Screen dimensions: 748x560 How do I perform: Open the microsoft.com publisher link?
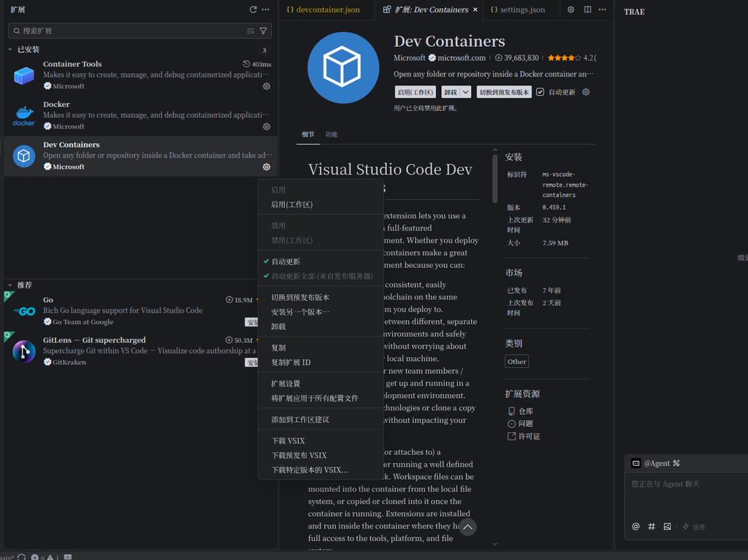point(462,58)
